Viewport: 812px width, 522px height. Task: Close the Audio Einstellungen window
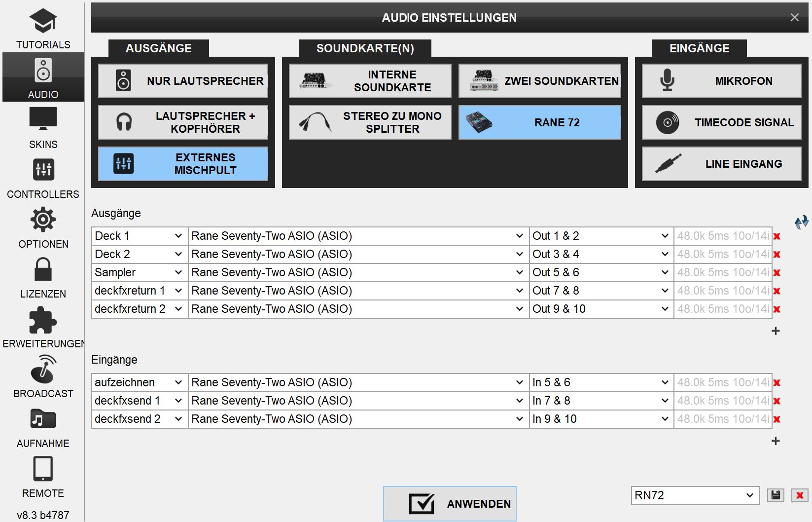pos(794,17)
